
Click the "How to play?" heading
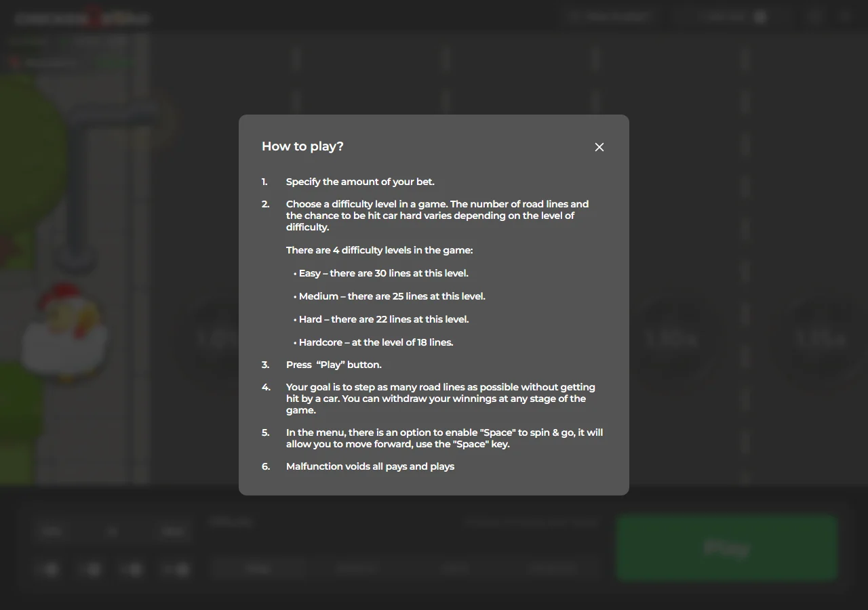coord(302,146)
